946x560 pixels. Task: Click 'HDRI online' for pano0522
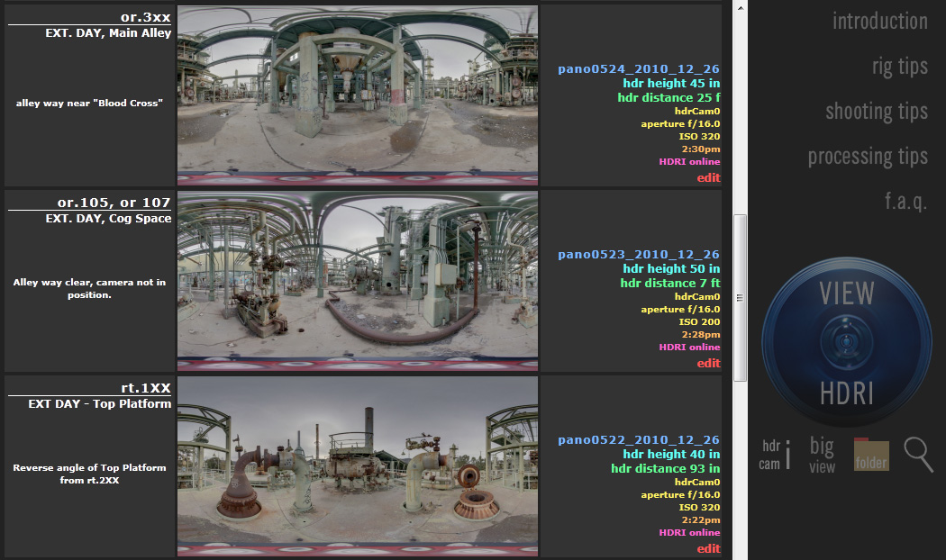689,533
